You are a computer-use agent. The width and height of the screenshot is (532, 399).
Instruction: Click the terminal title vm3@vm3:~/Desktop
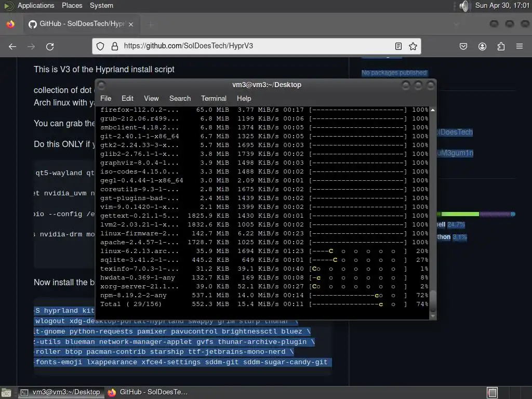pyautogui.click(x=267, y=85)
